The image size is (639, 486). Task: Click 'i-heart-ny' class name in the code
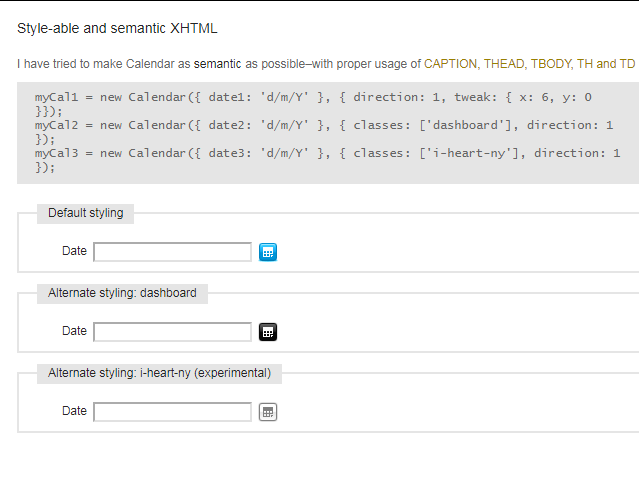(x=469, y=153)
